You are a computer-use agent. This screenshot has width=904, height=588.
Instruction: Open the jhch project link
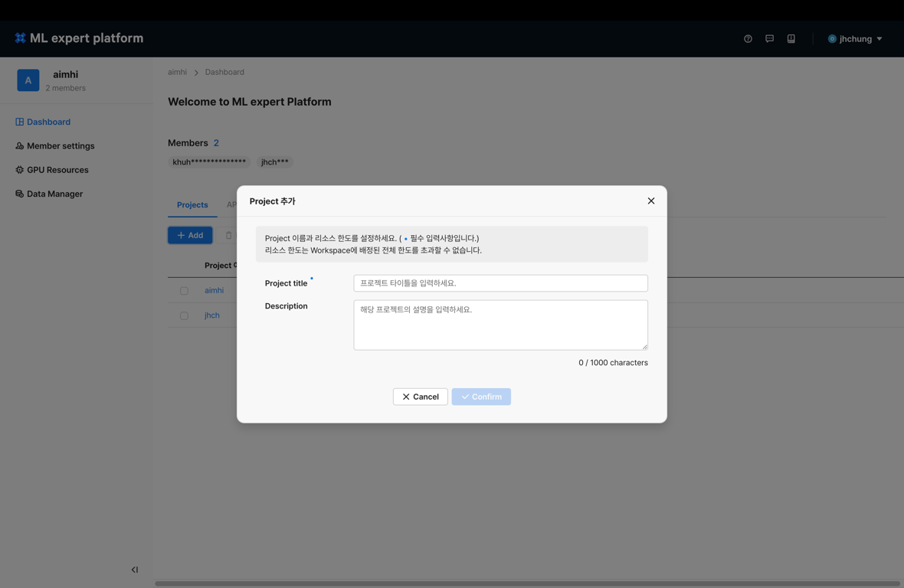tap(212, 315)
